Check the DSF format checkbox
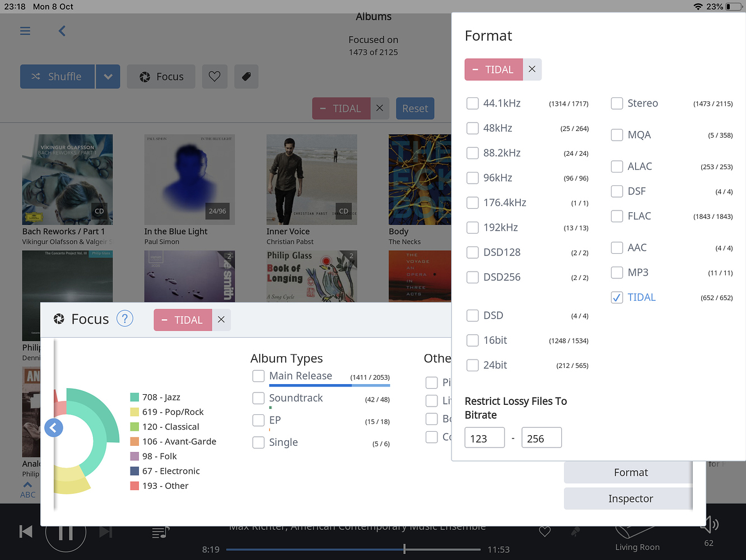The height and width of the screenshot is (560, 746). click(x=617, y=192)
